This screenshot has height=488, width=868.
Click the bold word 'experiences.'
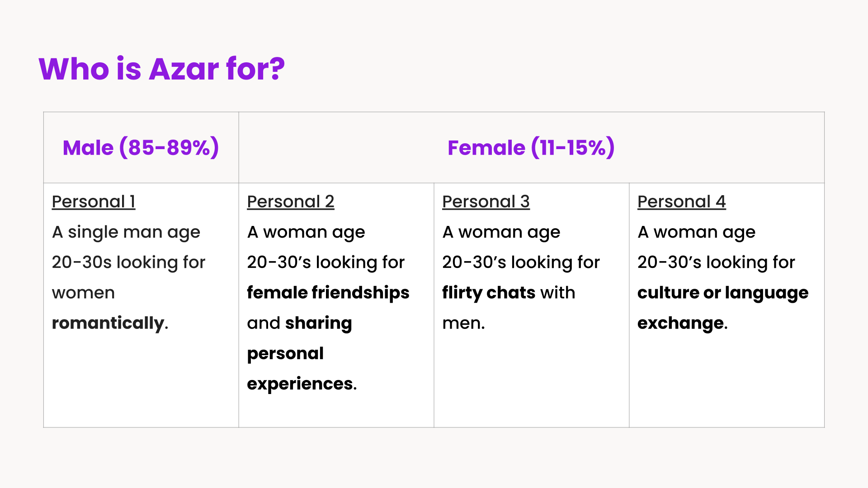coord(302,384)
